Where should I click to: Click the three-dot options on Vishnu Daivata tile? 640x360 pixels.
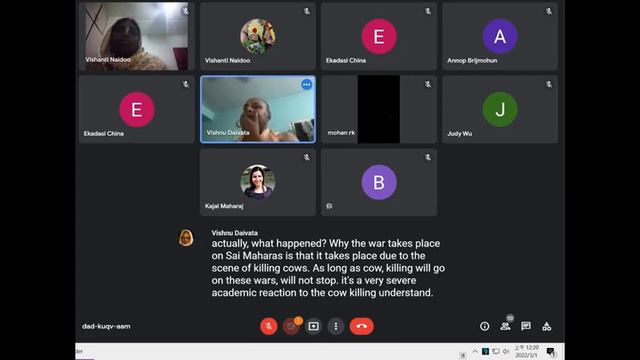(307, 84)
